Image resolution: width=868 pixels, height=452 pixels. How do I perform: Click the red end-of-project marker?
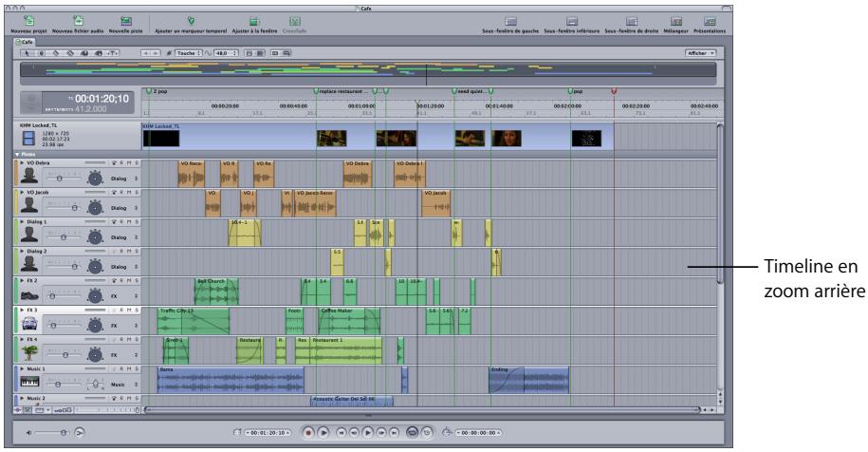614,91
